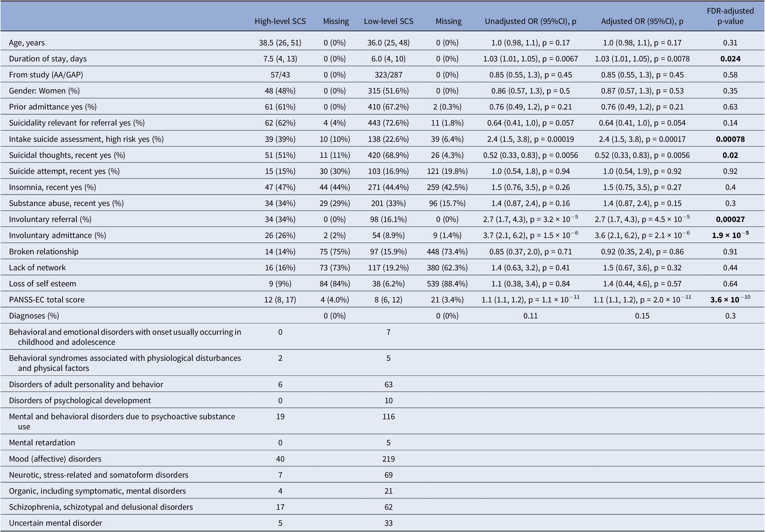
Task: Click the High-level SCS column header
Action: pos(280,21)
